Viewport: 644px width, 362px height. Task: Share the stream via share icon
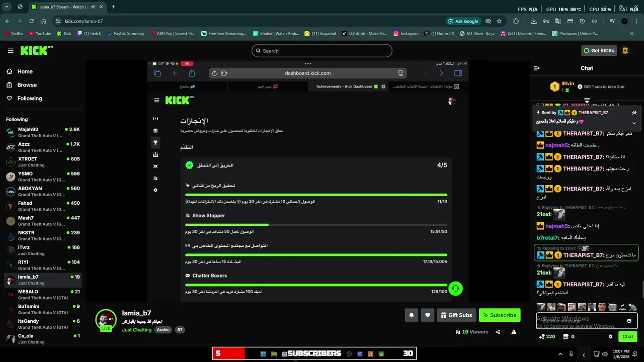(498, 332)
